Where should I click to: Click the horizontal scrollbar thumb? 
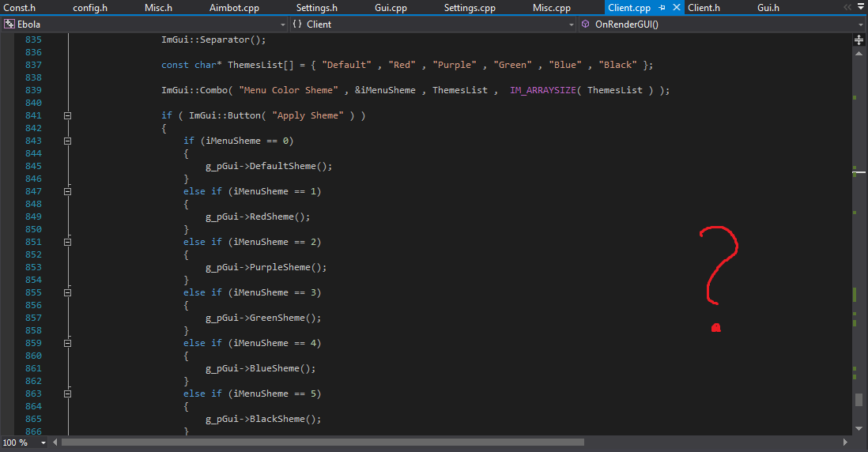323,443
